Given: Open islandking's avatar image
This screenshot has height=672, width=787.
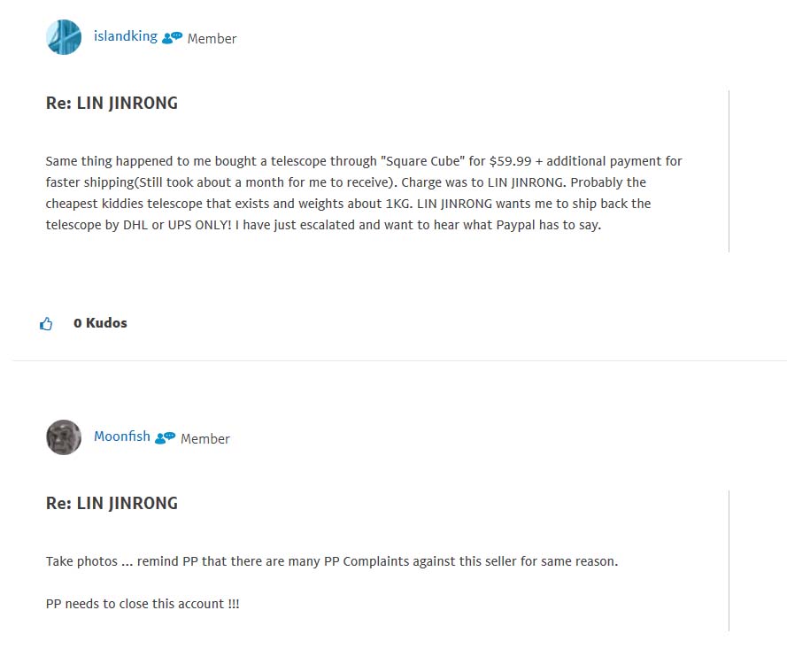Looking at the screenshot, I should pos(64,37).
